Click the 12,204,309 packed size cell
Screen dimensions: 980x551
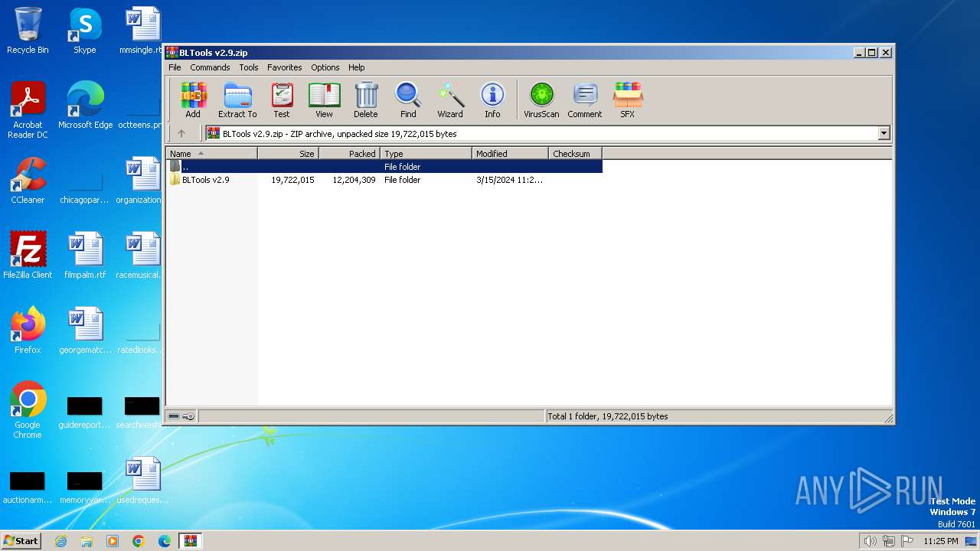pyautogui.click(x=354, y=180)
